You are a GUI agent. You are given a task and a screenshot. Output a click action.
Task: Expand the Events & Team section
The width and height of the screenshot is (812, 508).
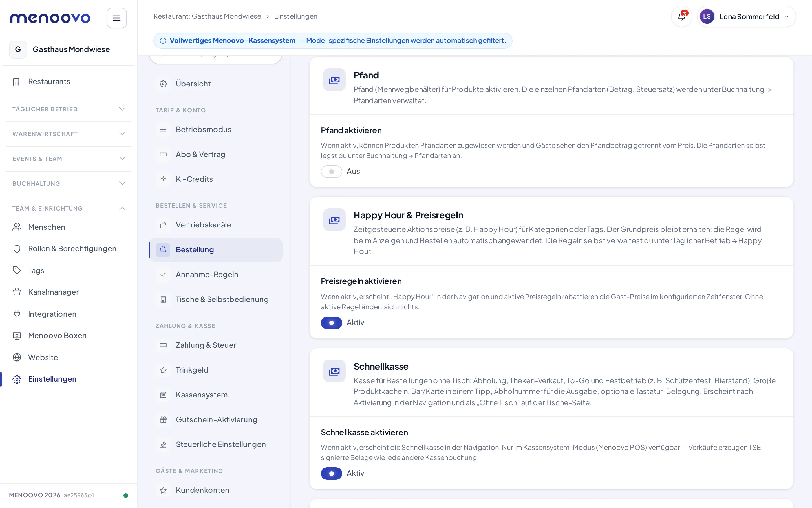pyautogui.click(x=69, y=159)
